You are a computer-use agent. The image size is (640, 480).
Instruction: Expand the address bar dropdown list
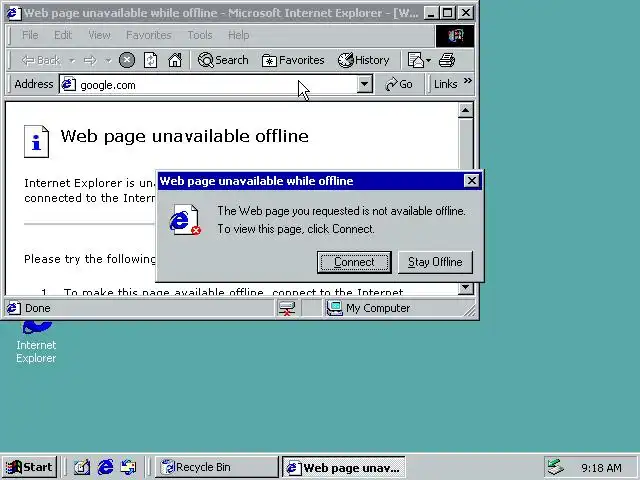pos(364,84)
